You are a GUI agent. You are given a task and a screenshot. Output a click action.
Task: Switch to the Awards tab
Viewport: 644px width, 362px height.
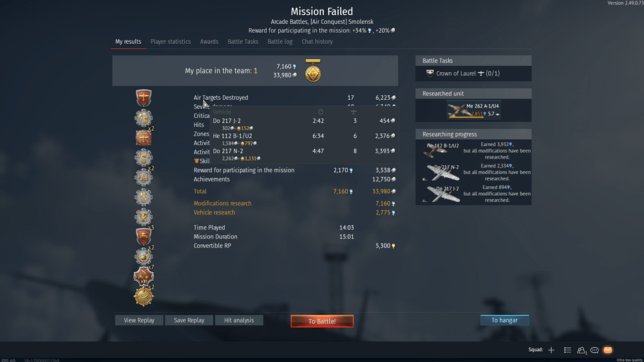click(x=209, y=41)
